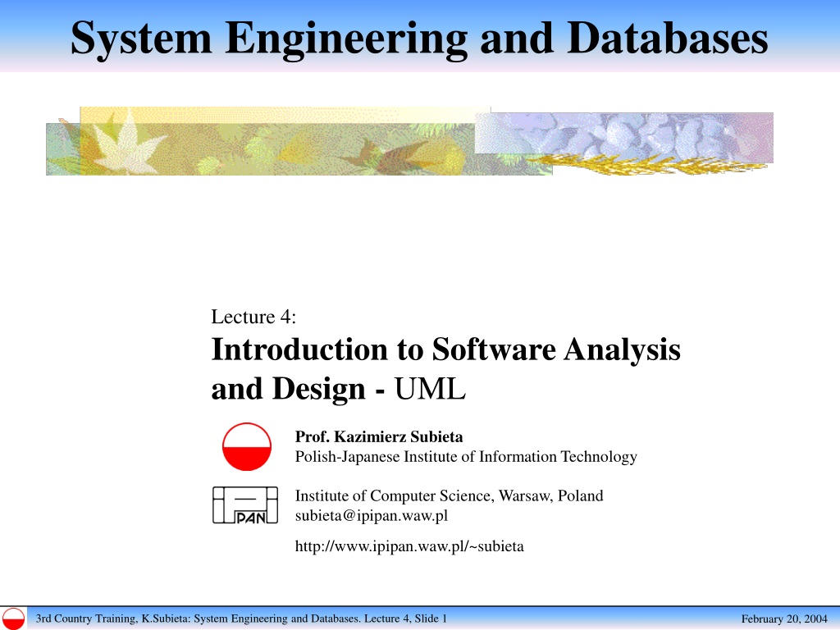Click the 'System Engineering and Databases' title
This screenshot has width=840, height=630.
(x=419, y=38)
